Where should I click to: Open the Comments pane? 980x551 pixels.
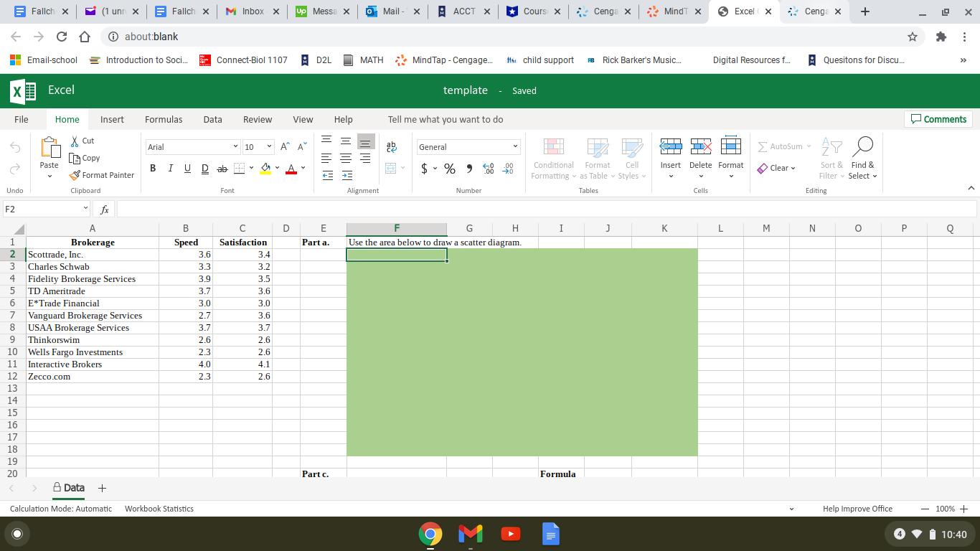click(x=938, y=119)
